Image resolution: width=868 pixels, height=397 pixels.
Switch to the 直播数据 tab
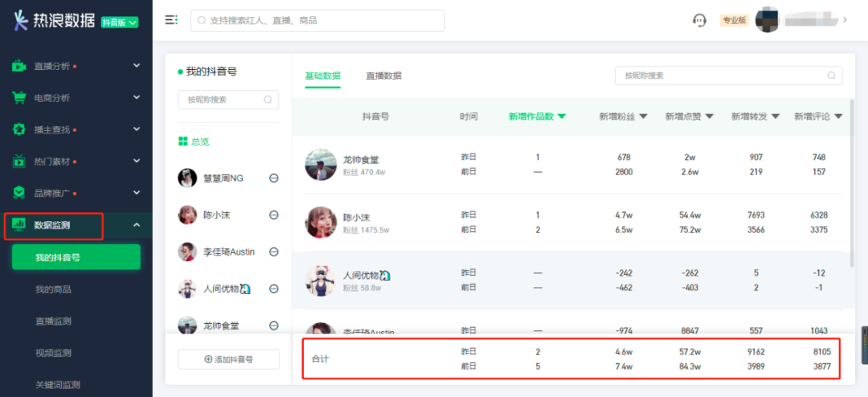383,76
